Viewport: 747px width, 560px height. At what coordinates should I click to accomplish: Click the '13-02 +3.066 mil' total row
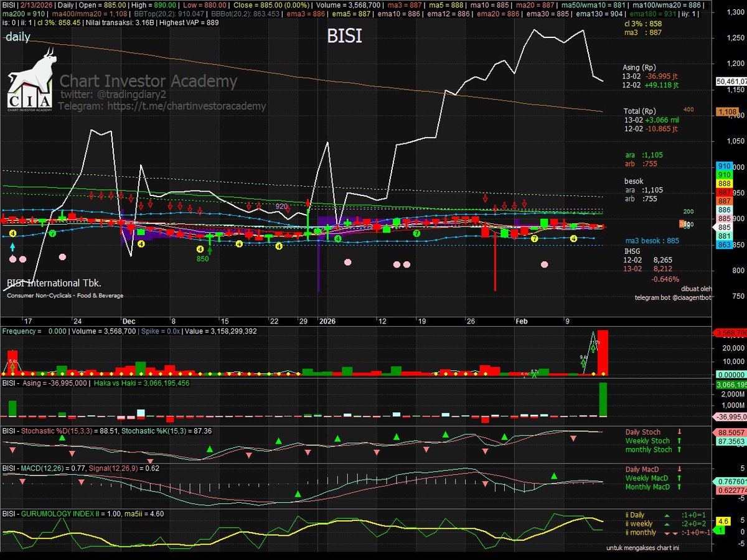point(652,119)
